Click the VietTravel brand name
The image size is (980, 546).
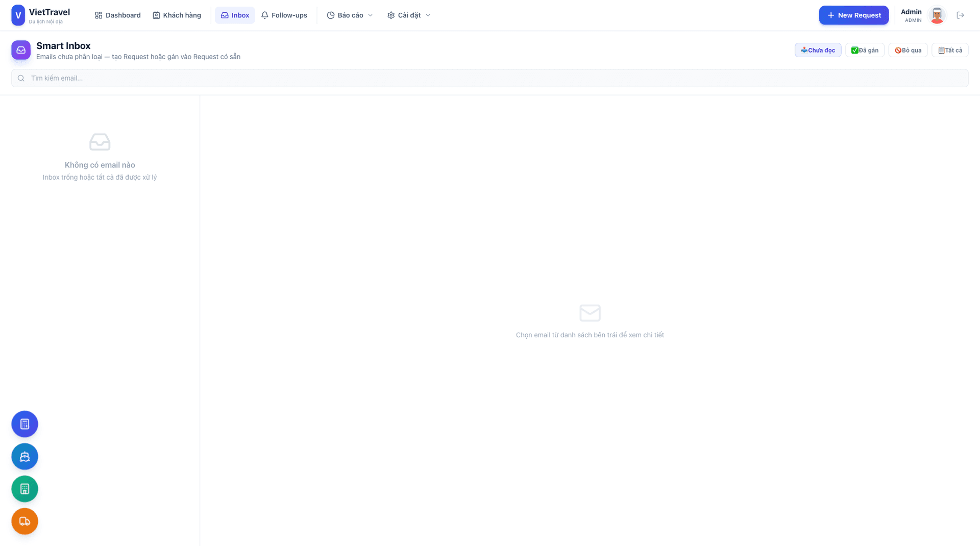50,12
